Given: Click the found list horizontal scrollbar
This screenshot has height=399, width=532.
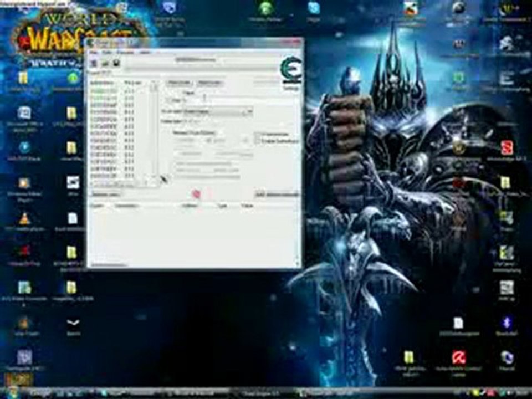Looking at the screenshot, I should pyautogui.click(x=120, y=183).
